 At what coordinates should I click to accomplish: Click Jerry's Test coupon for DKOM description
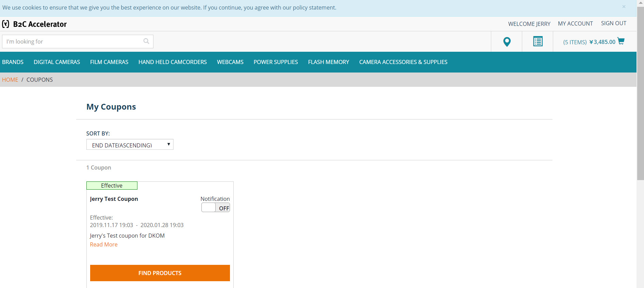pyautogui.click(x=127, y=236)
